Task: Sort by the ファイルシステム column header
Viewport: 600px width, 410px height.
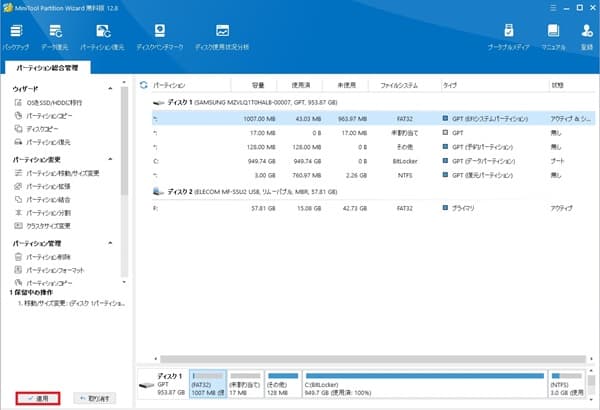Action: (399, 85)
